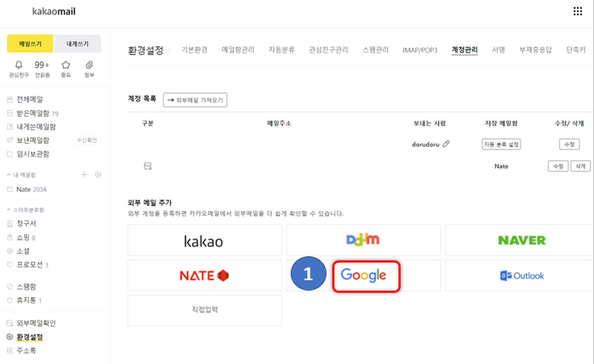Choose kakao external mail provider
This screenshot has height=364, width=594.
click(x=204, y=240)
